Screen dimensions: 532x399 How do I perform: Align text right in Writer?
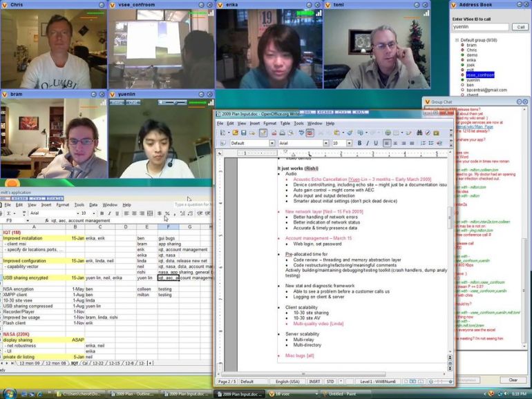pyautogui.click(x=403, y=144)
